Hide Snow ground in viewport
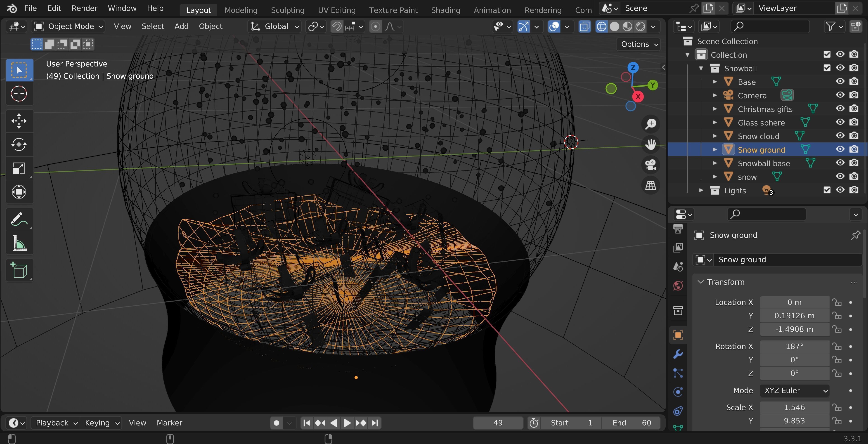Image resolution: width=868 pixels, height=444 pixels. click(x=840, y=149)
